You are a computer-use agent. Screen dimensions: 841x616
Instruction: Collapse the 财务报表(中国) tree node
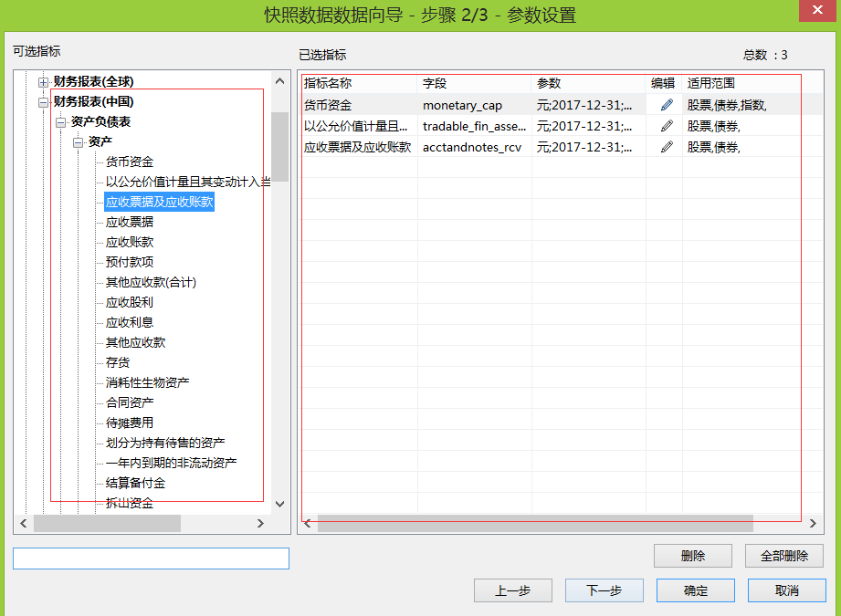coord(43,102)
